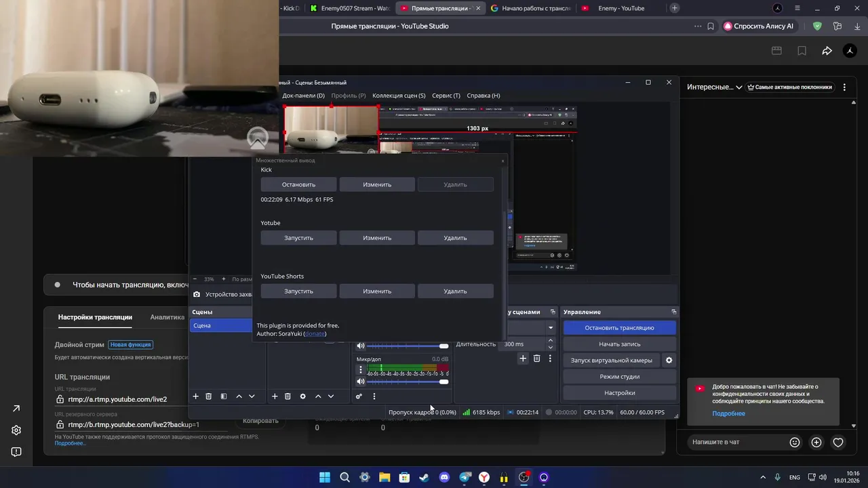Open Discord from the taskbar

click(444, 477)
